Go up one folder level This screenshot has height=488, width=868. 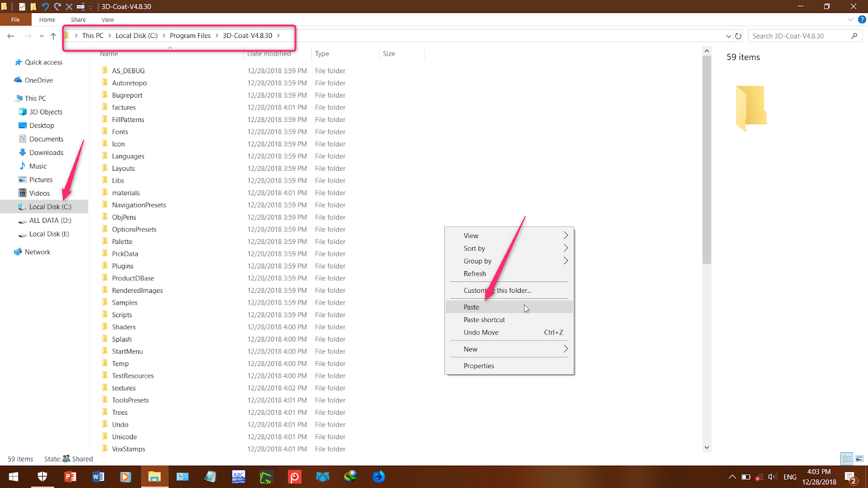[53, 36]
